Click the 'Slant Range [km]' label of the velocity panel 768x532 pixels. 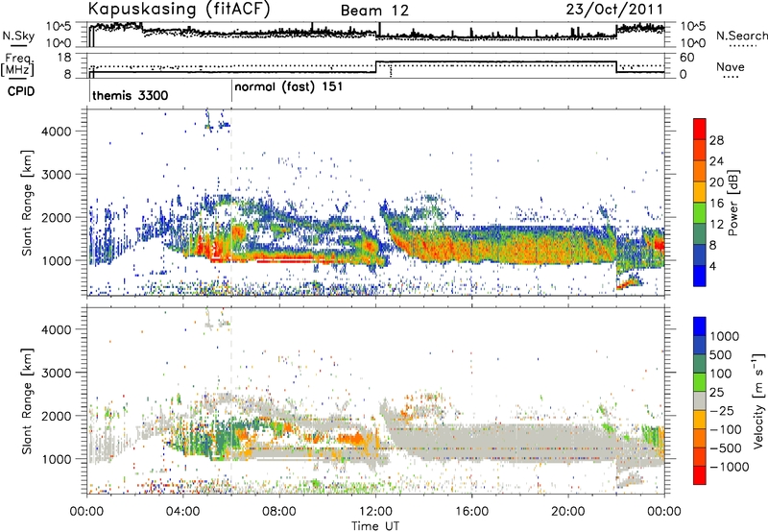tap(27, 400)
